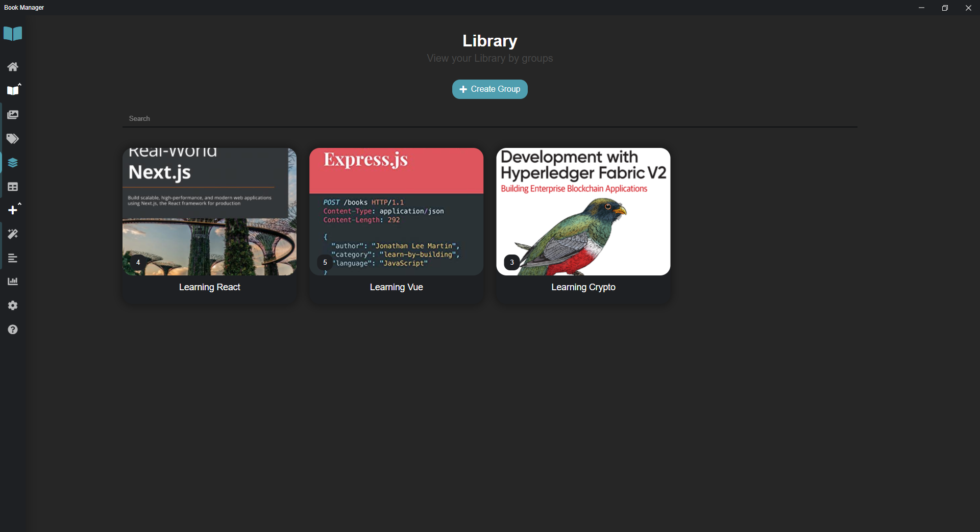Screen dimensions: 980x532
Task: Expand the Books icon submenu caret
Action: coord(19,85)
